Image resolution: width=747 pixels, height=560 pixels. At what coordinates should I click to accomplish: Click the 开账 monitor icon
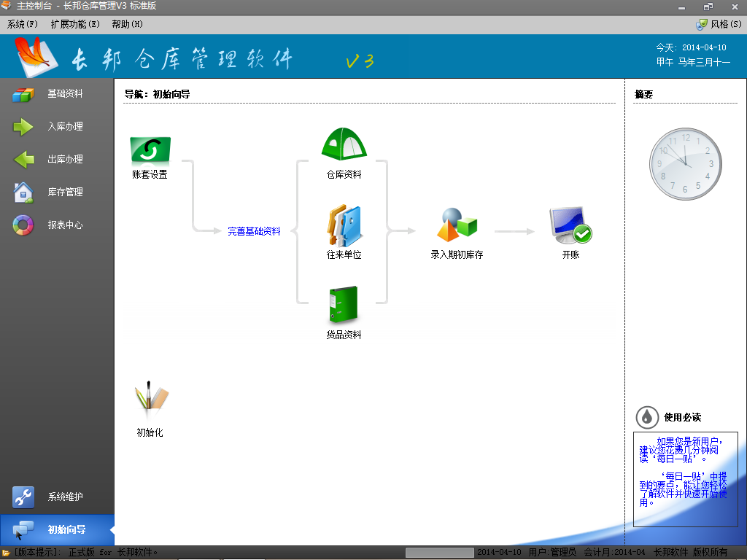(x=570, y=225)
